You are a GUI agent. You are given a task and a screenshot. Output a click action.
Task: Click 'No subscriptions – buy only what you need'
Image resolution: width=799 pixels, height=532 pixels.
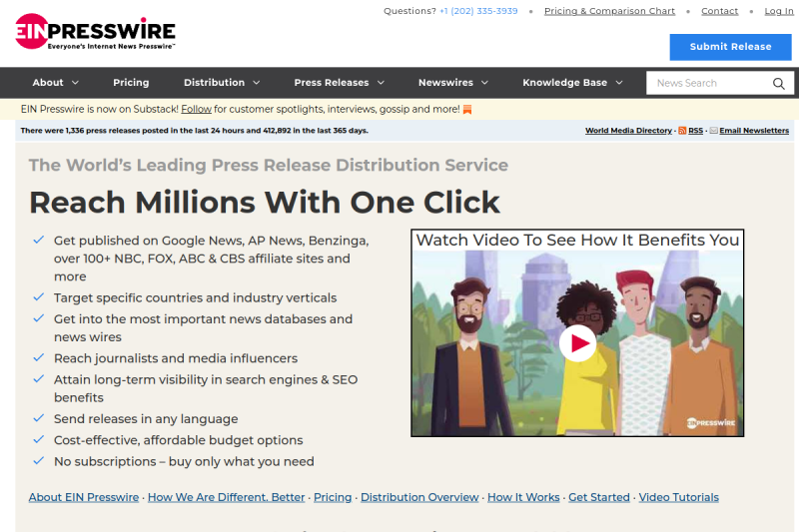click(x=184, y=462)
